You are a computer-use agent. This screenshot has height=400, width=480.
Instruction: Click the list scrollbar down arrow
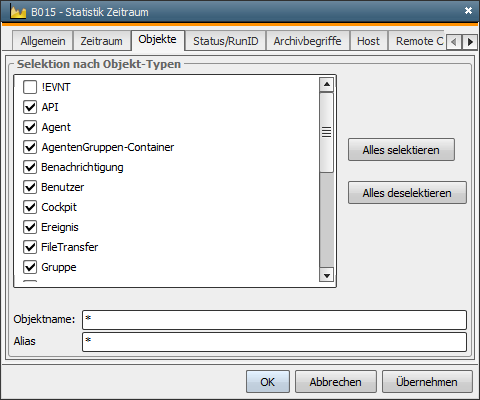[327, 275]
